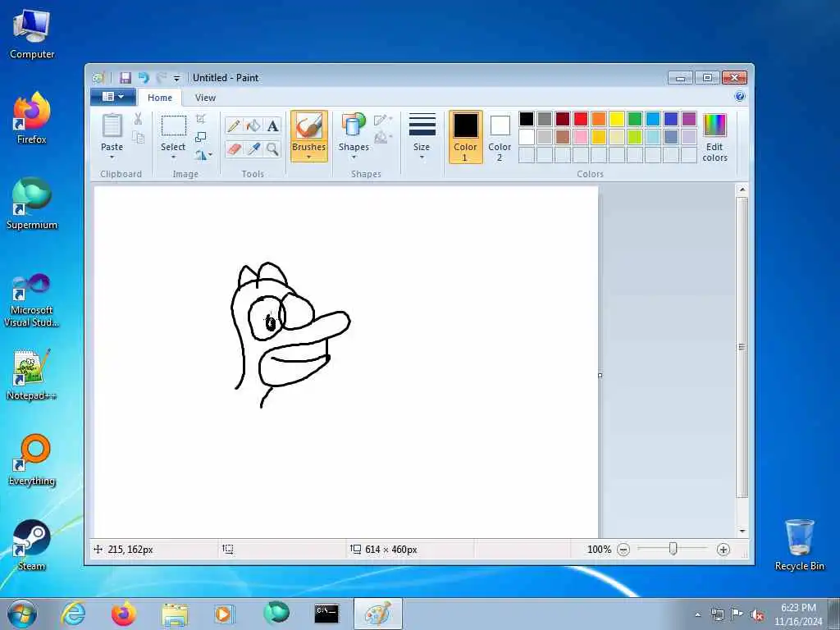
Task: Click the Computer desktop icon
Action: 32,33
